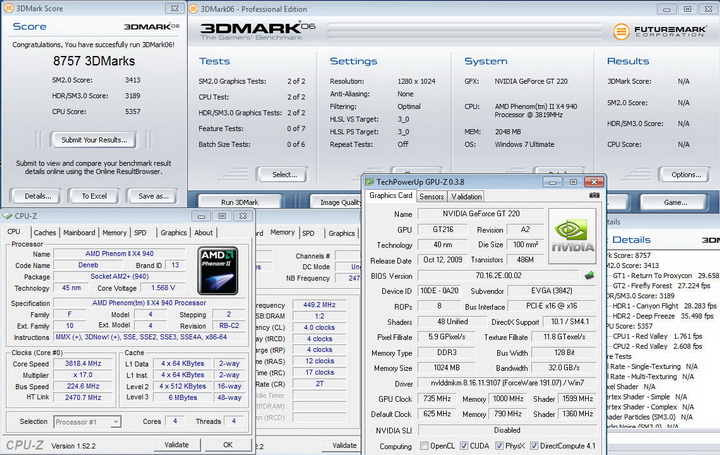Viewport: 720px width, 455px height.
Task: Click the Options button under Results
Action: point(686,174)
